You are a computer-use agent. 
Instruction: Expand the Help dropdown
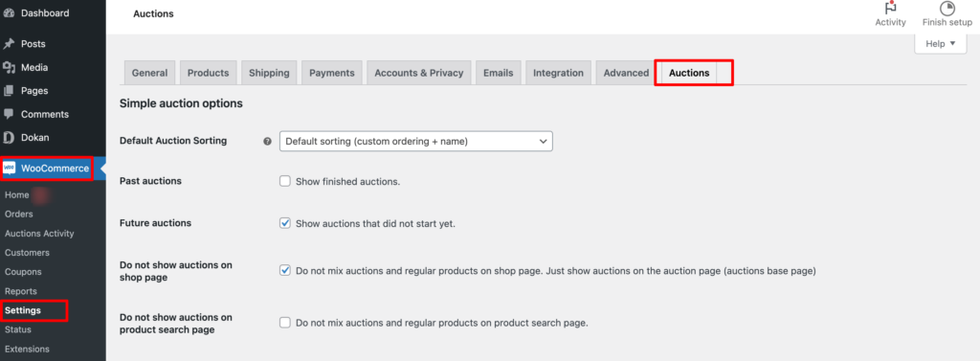(x=941, y=44)
